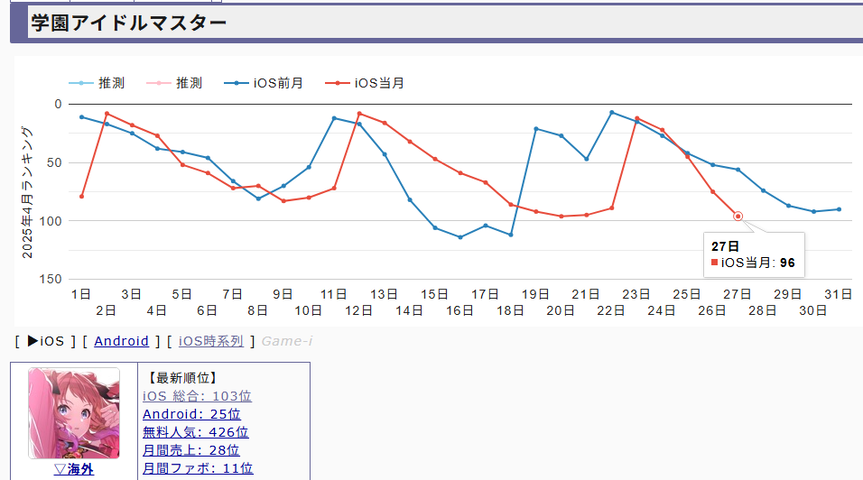The width and height of the screenshot is (863, 480).
Task: Open the 月間売上: 28位 link
Action: tap(191, 451)
